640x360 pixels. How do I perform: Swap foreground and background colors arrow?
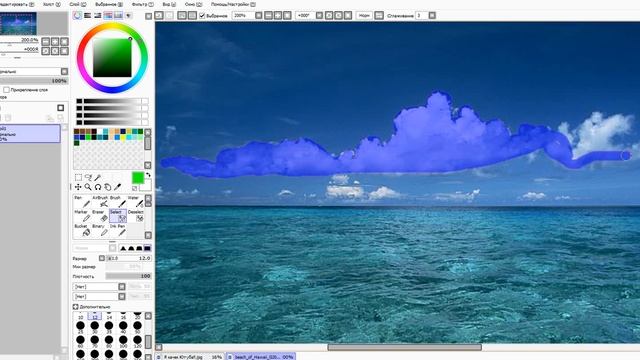point(148,175)
